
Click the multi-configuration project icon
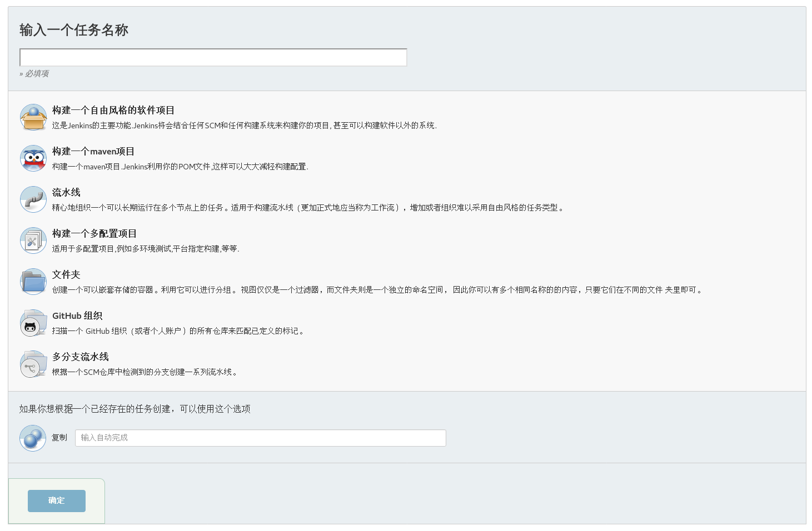click(33, 241)
